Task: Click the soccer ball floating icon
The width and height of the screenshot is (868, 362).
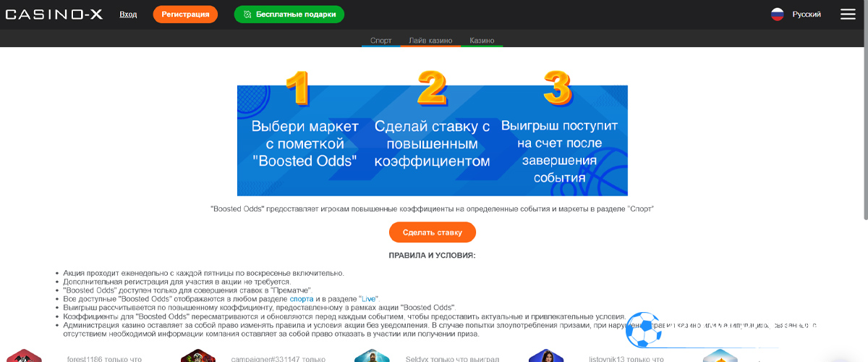Action: [643, 330]
